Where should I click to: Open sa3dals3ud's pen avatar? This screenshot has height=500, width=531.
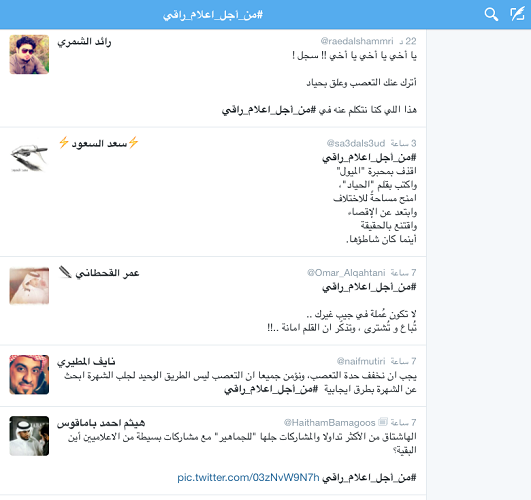coord(29,157)
